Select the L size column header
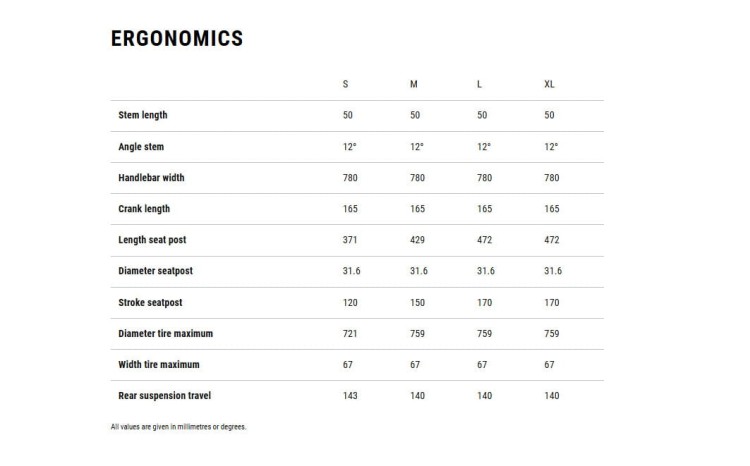 (479, 84)
